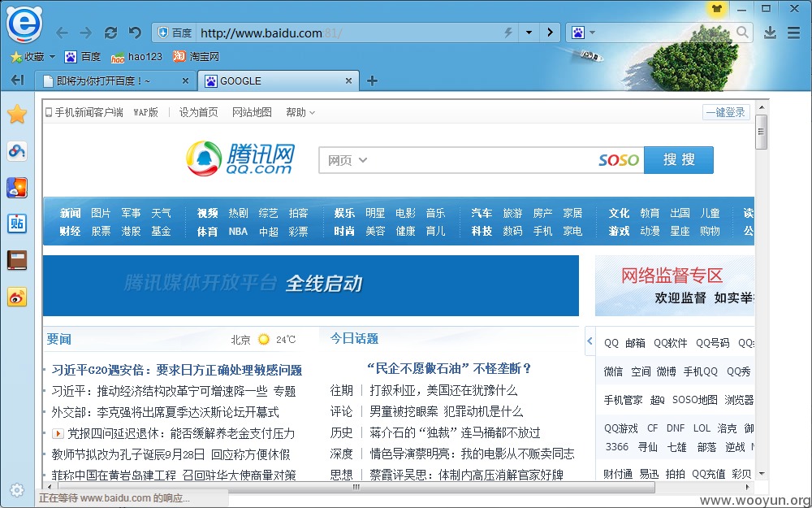Image resolution: width=812 pixels, height=508 pixels.
Task: Go forward with the forward arrow
Action: pos(86,33)
